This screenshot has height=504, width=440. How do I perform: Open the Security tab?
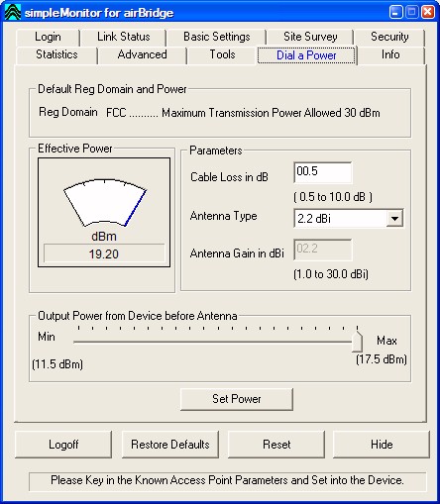pyautogui.click(x=389, y=37)
